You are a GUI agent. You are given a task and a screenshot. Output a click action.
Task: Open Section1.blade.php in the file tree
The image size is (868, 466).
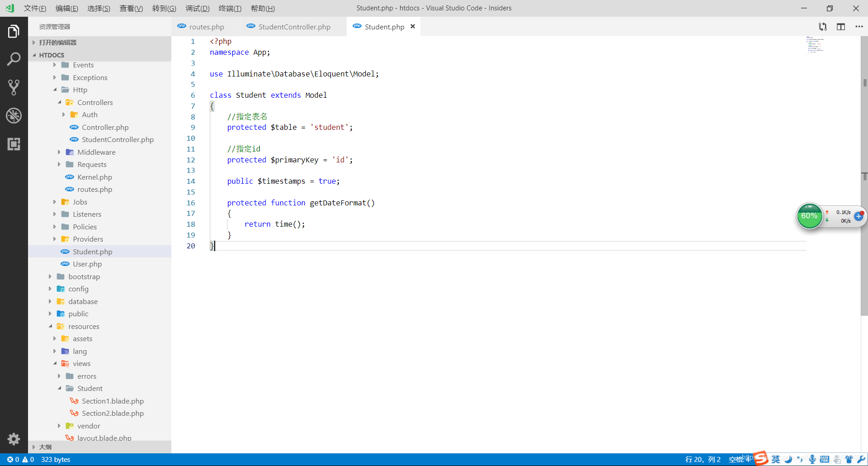click(113, 401)
